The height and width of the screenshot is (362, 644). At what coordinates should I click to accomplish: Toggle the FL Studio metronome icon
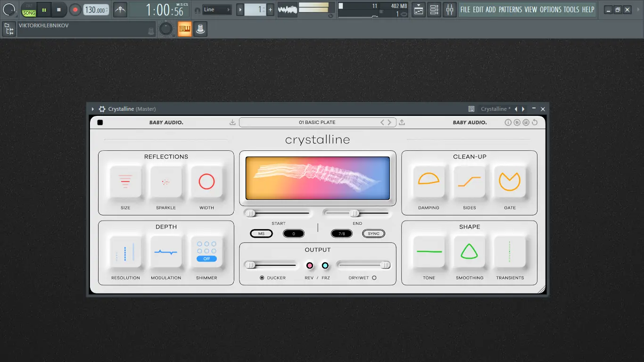[120, 9]
